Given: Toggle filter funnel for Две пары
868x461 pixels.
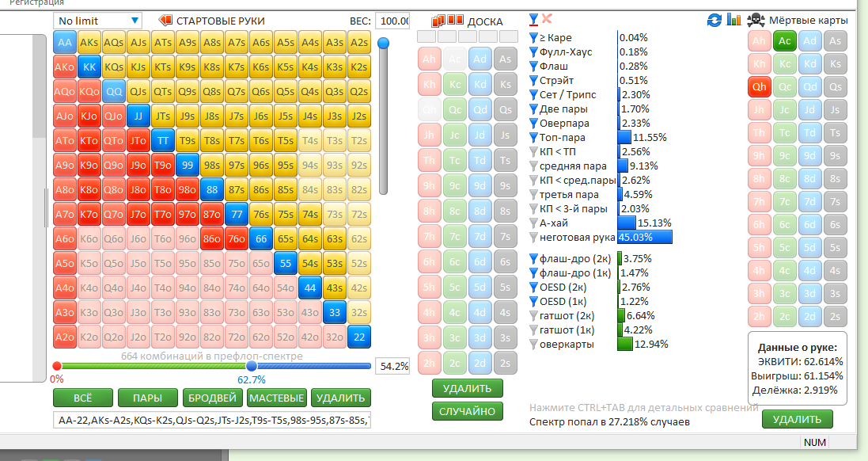Looking at the screenshot, I should pyautogui.click(x=533, y=109).
